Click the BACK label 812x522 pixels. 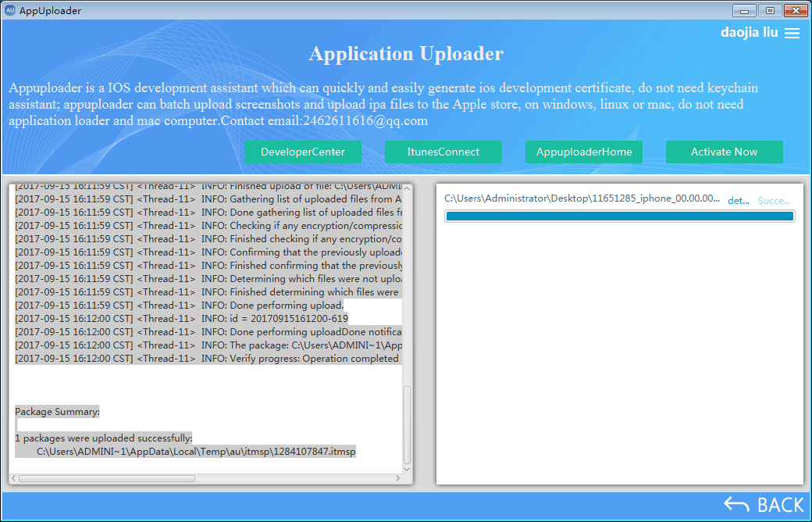click(x=781, y=505)
